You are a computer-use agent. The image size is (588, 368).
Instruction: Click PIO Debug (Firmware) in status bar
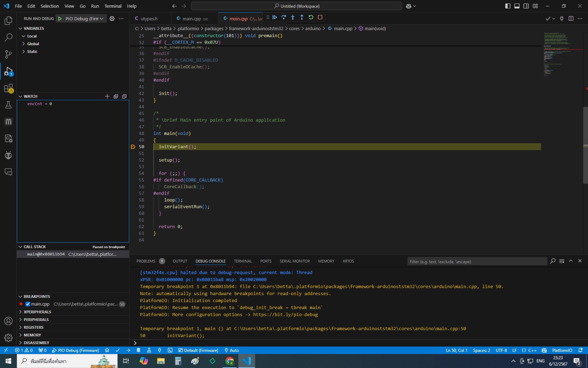(75, 350)
